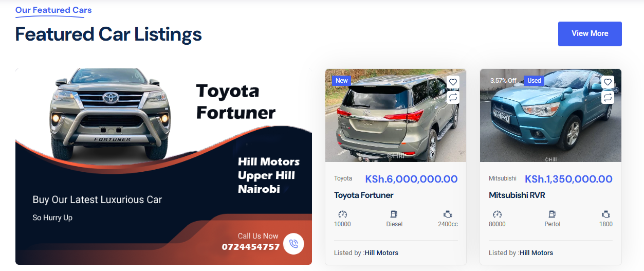Favorite the Mitsubishi RVR with heart icon
The image size is (644, 271).
(x=608, y=82)
